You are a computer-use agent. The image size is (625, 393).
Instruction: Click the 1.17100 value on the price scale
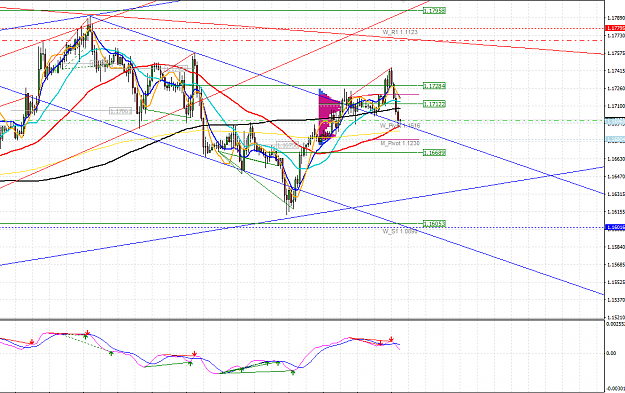point(615,106)
